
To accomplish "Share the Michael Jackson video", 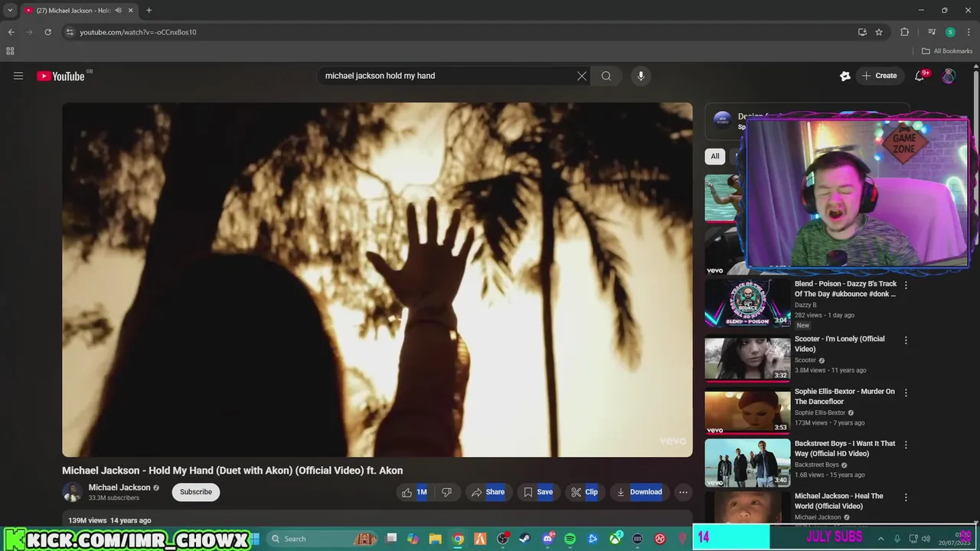I will point(488,492).
